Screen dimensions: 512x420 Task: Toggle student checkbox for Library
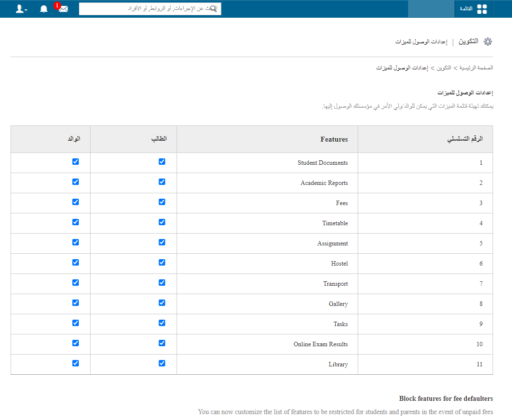(162, 363)
